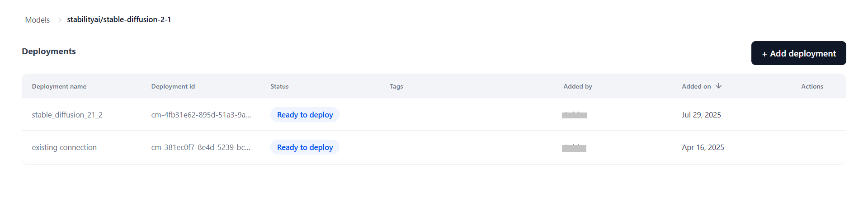
Task: Click the Actions column header
Action: pyautogui.click(x=812, y=86)
